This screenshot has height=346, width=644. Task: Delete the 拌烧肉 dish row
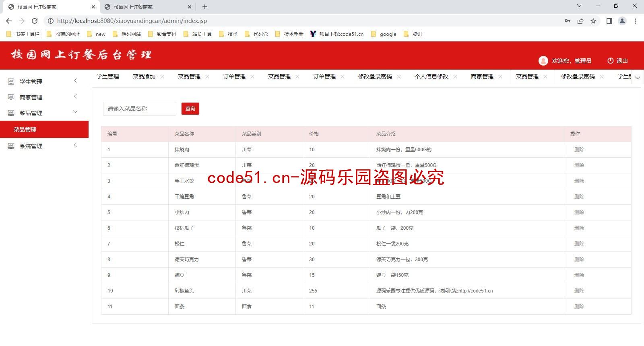tap(579, 150)
